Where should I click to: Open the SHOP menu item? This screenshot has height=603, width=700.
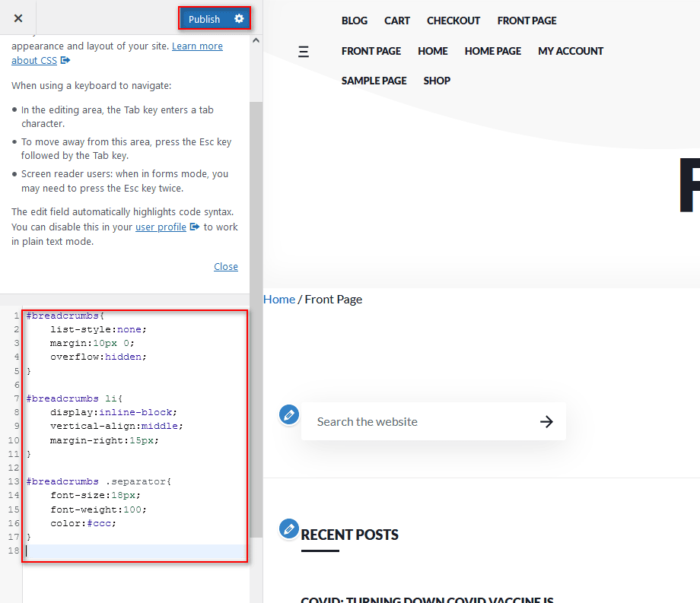(436, 81)
